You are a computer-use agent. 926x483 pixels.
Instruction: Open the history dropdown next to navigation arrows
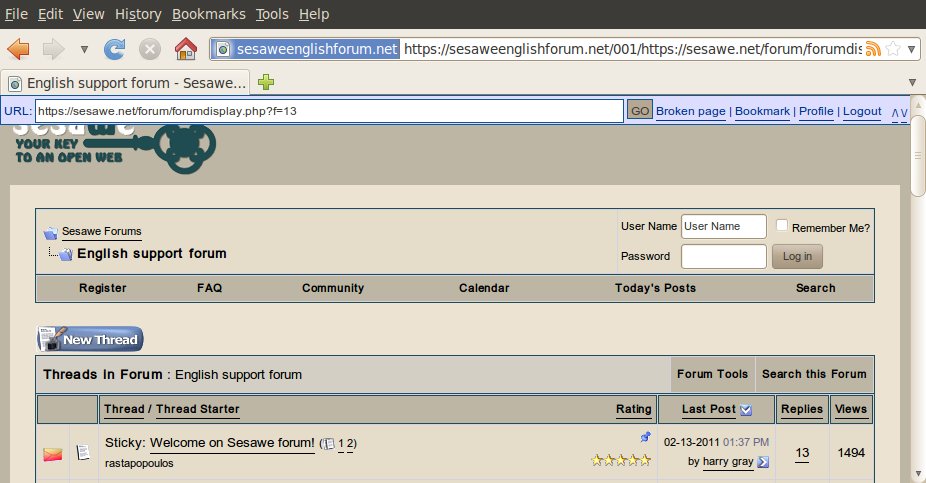point(84,49)
